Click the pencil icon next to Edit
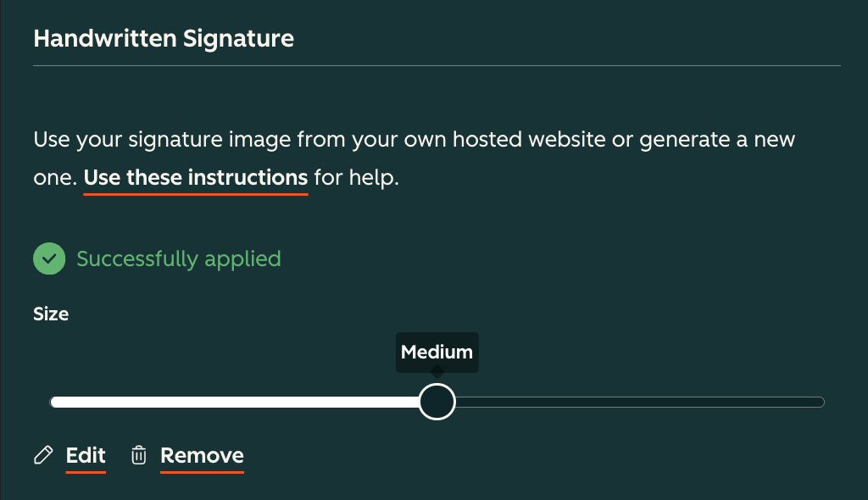Image resolution: width=868 pixels, height=500 pixels. (x=42, y=456)
